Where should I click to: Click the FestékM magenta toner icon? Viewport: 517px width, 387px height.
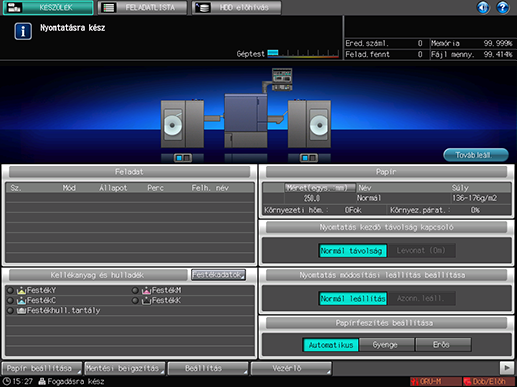tap(146, 291)
